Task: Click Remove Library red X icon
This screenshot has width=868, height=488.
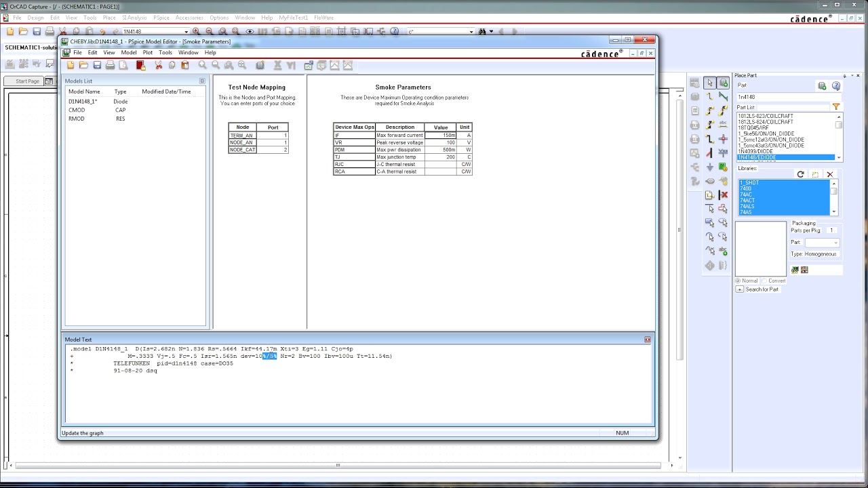Action: pyautogui.click(x=829, y=174)
